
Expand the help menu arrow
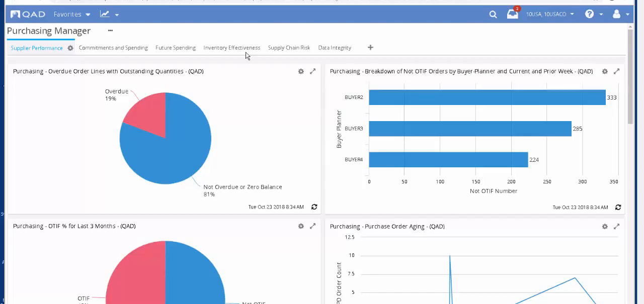(x=601, y=15)
